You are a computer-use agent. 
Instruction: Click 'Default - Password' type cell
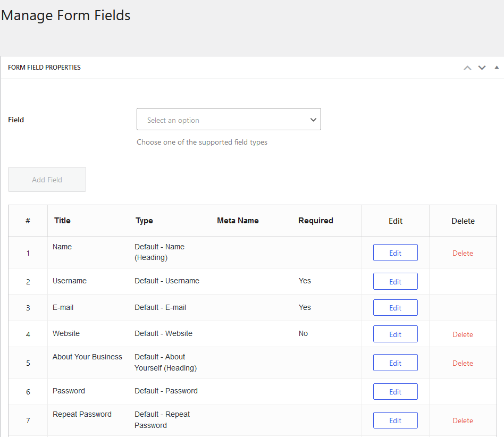tap(166, 391)
